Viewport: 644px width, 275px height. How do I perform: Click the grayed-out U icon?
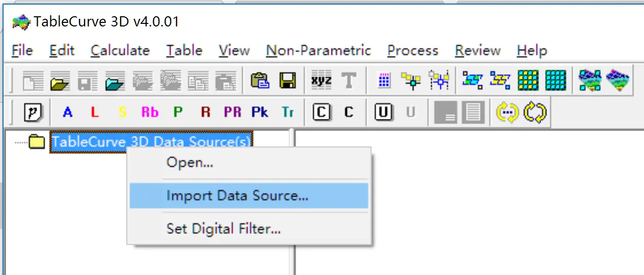411,112
